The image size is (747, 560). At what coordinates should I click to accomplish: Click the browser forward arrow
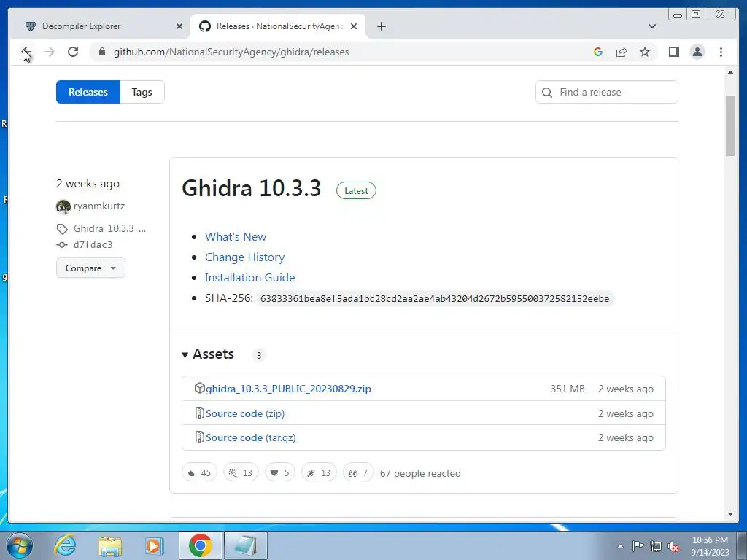pos(50,52)
